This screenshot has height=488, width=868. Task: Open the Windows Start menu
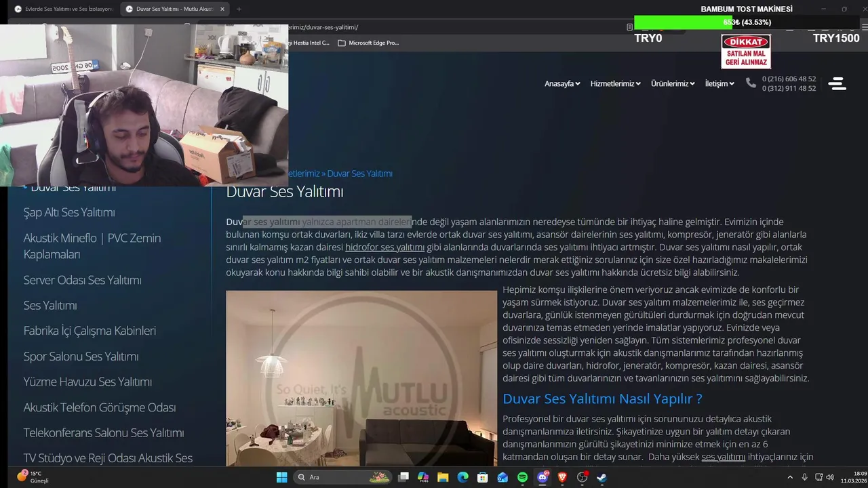coord(281,477)
